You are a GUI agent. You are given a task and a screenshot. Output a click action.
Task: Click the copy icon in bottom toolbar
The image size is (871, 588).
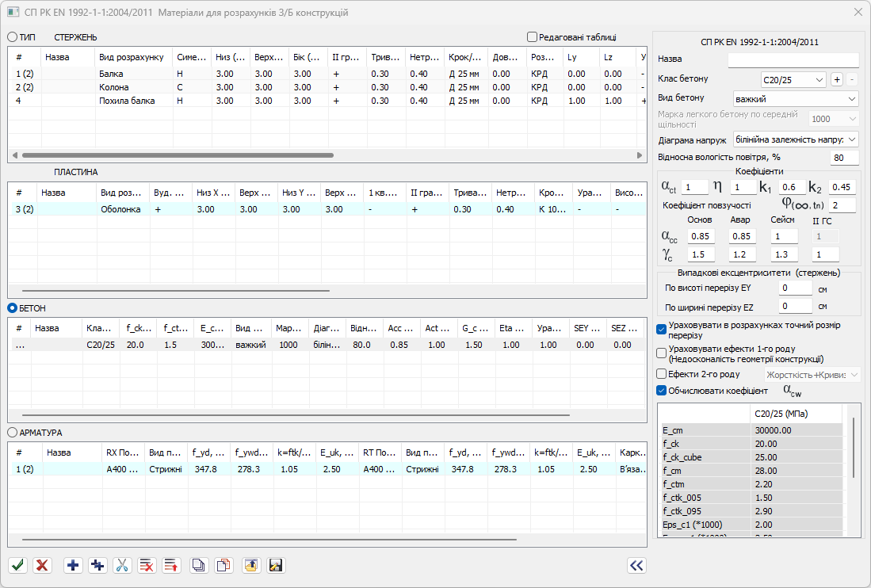(200, 565)
